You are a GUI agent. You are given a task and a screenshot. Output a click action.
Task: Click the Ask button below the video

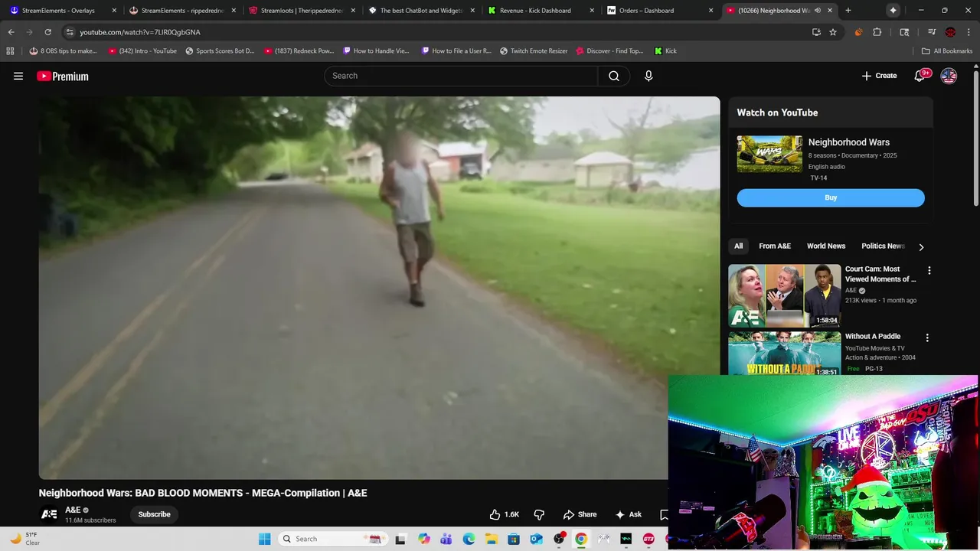click(x=629, y=514)
